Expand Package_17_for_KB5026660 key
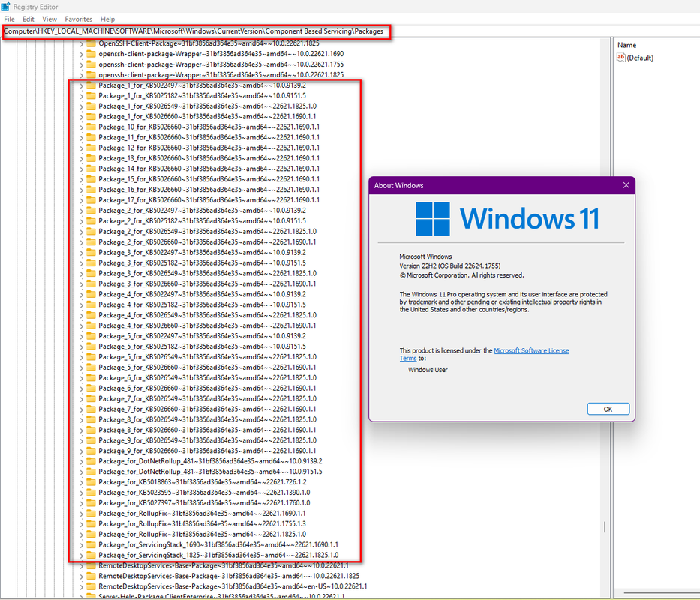700x600 pixels. 81,200
